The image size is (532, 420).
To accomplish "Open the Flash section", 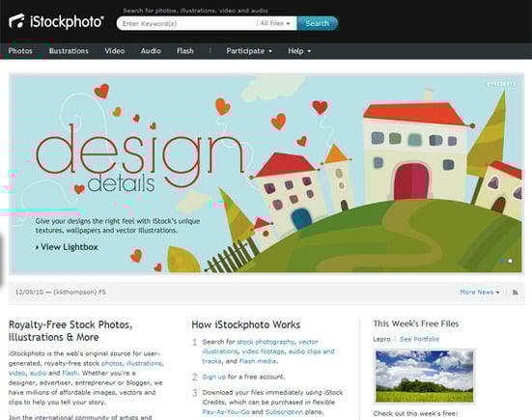I will point(185,51).
